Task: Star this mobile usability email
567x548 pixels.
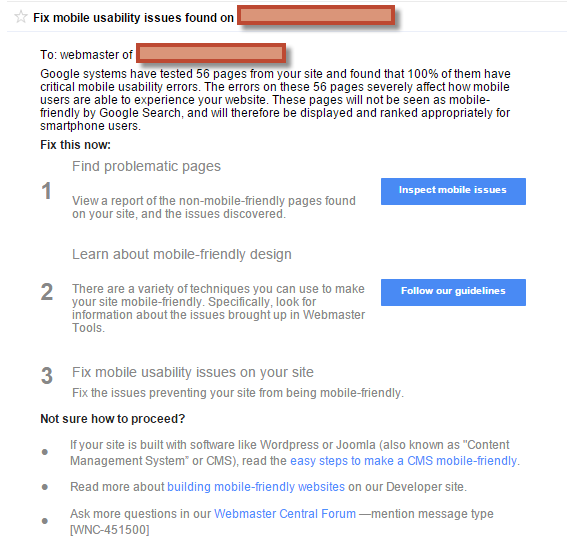Action: tap(21, 17)
